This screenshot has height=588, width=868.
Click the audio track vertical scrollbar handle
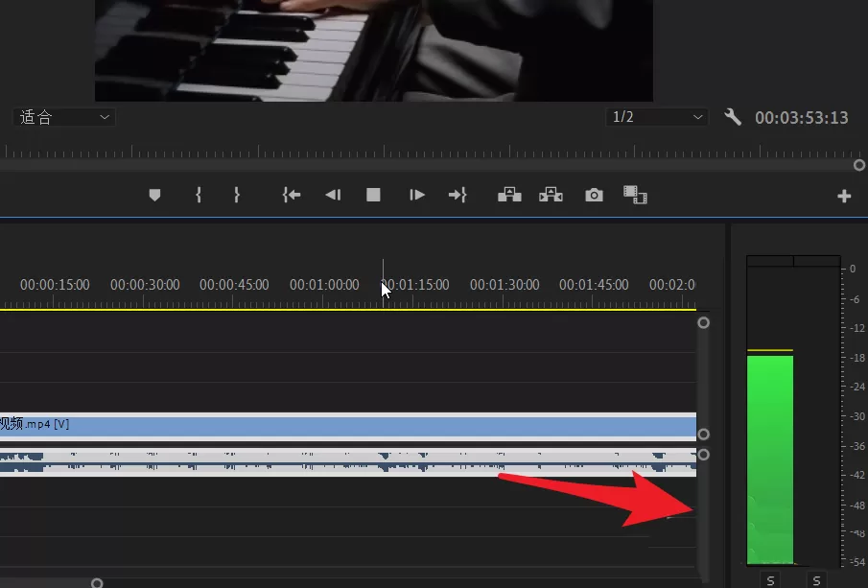(704, 455)
